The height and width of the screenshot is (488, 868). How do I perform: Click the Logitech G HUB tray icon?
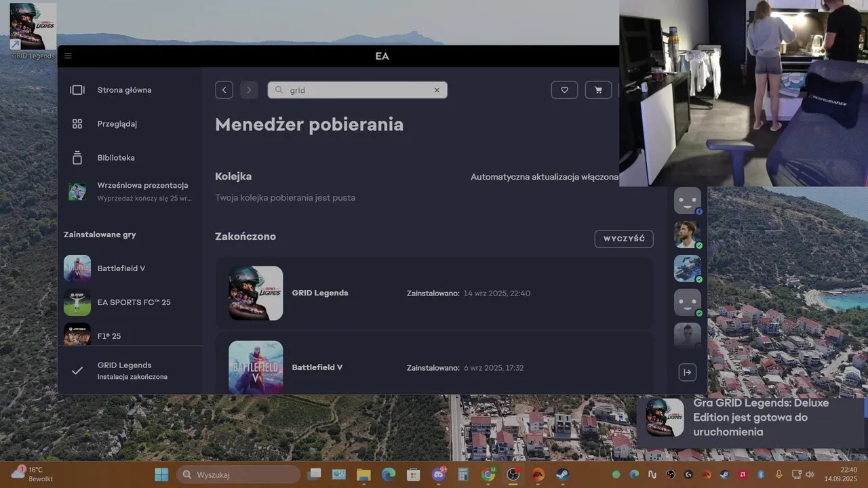tap(688, 474)
